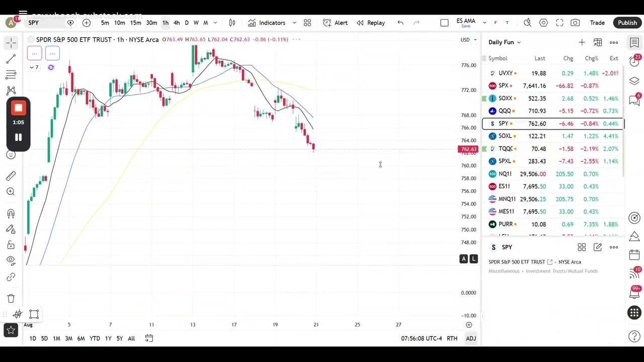Click the layout setup square icon
The image size is (644, 362).
444,23
